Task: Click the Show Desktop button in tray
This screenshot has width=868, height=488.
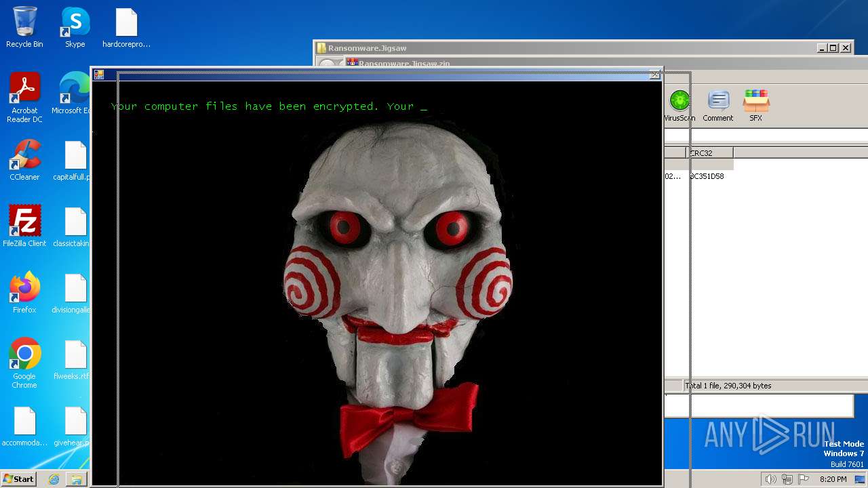Action: click(x=860, y=479)
